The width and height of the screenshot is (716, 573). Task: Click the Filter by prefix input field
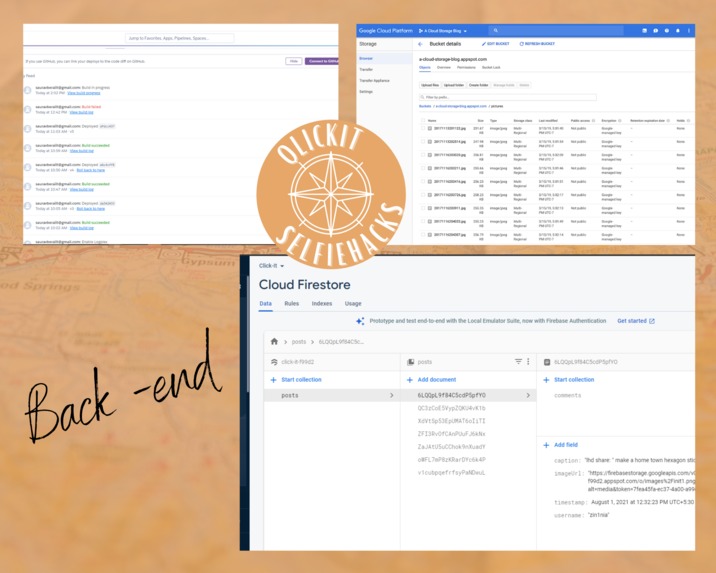(507, 97)
